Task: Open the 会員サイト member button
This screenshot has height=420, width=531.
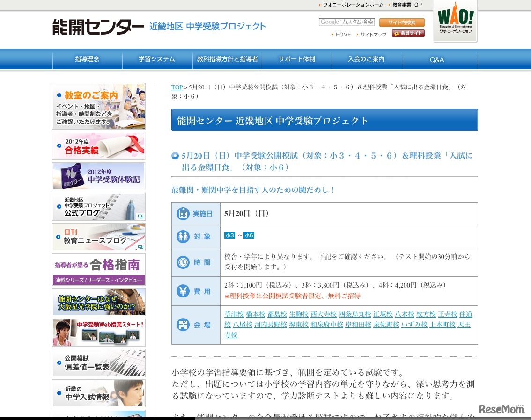Action: pos(408,34)
